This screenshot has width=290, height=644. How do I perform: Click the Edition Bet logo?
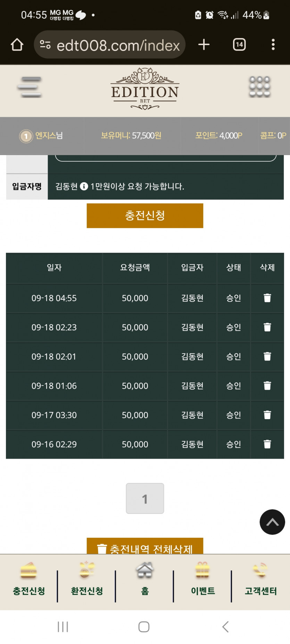[145, 89]
